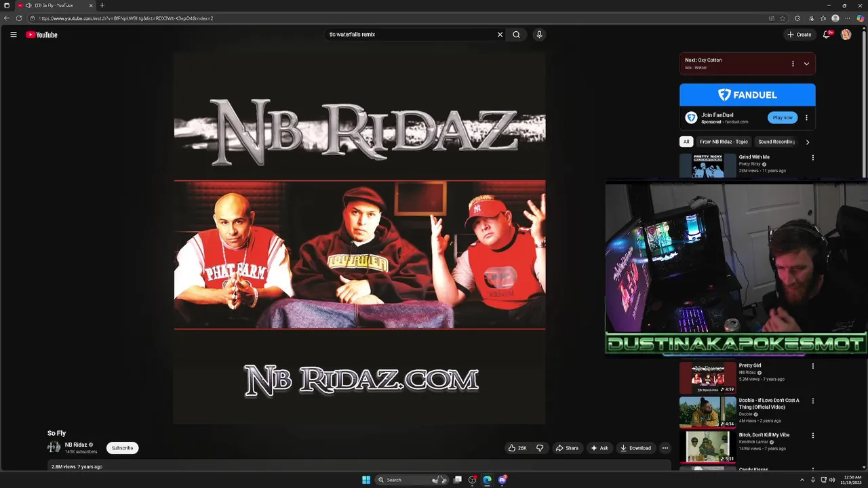Click the Windows taskbar Search box
Image resolution: width=868 pixels, height=488 pixels.
[x=411, y=480]
